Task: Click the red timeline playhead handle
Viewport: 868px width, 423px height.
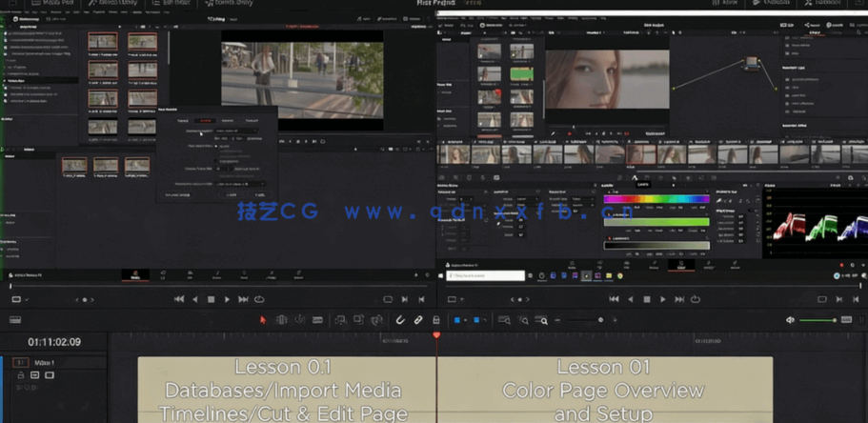Action: click(x=436, y=335)
